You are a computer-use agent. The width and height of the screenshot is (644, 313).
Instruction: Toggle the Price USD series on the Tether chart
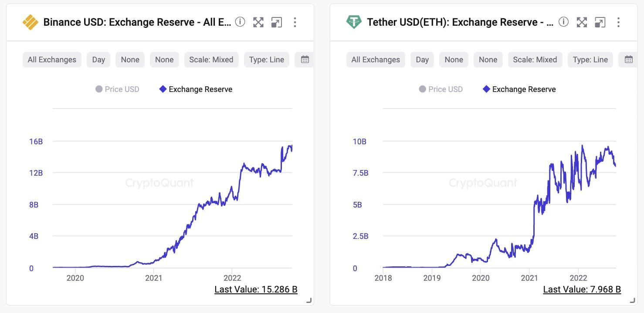pos(441,89)
